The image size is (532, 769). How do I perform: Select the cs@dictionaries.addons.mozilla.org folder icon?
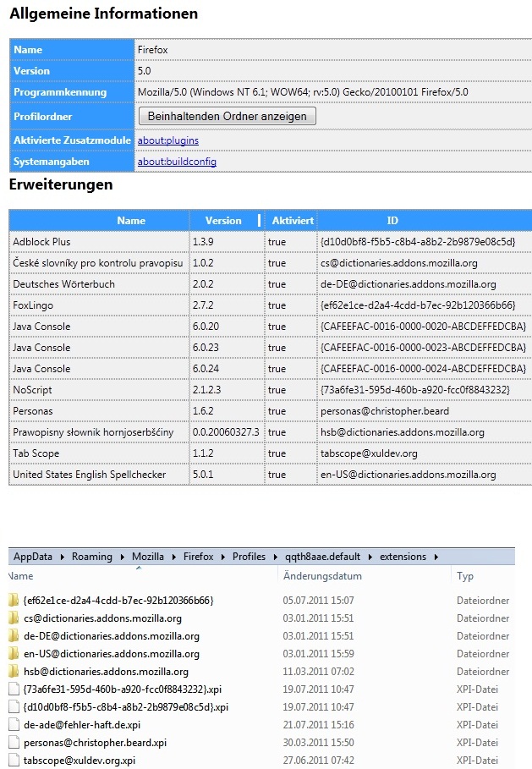14,618
